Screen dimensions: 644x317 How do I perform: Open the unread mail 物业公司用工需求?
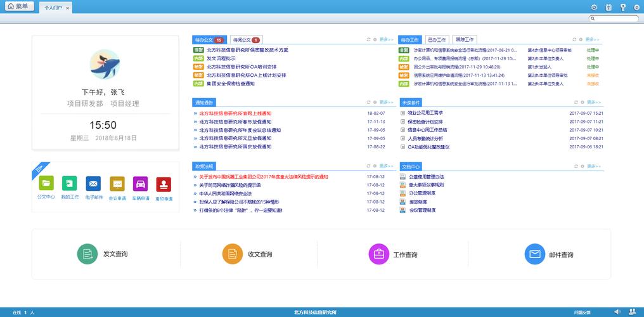pyautogui.click(x=425, y=112)
